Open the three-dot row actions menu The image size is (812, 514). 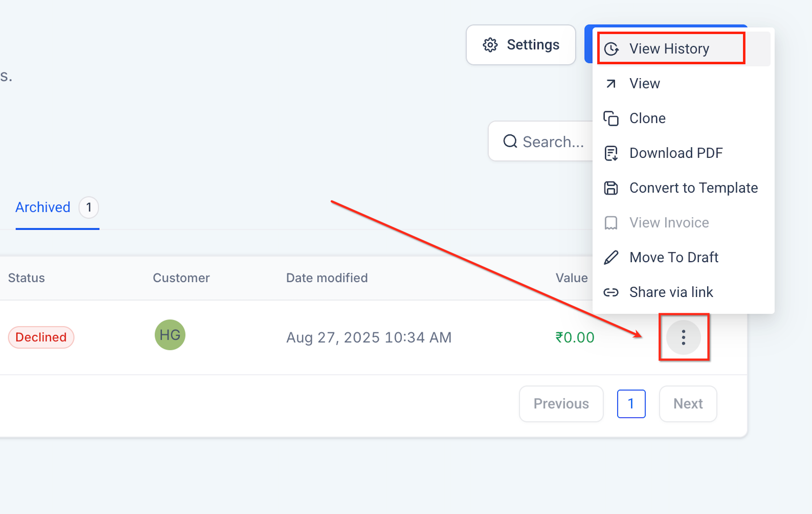coord(683,337)
